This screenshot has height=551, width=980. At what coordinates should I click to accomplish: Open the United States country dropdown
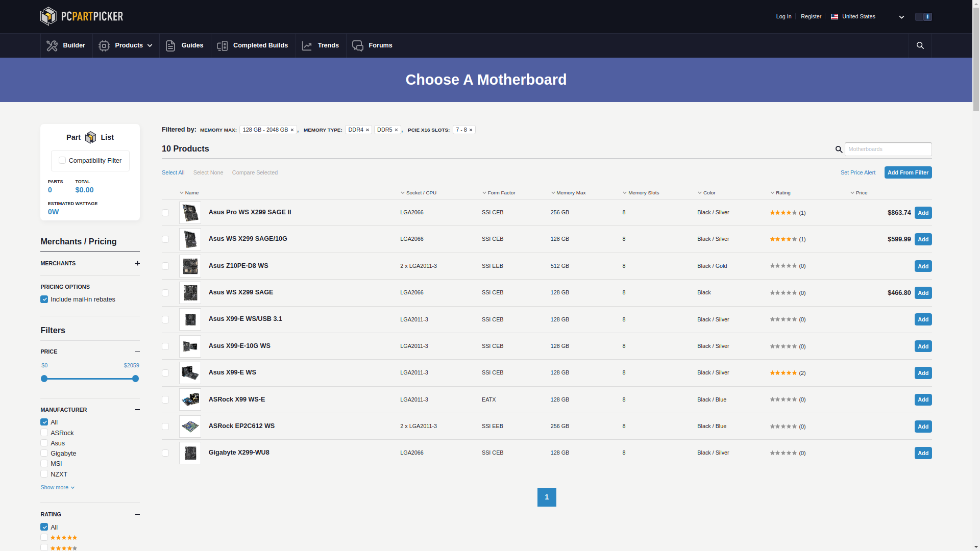867,17
